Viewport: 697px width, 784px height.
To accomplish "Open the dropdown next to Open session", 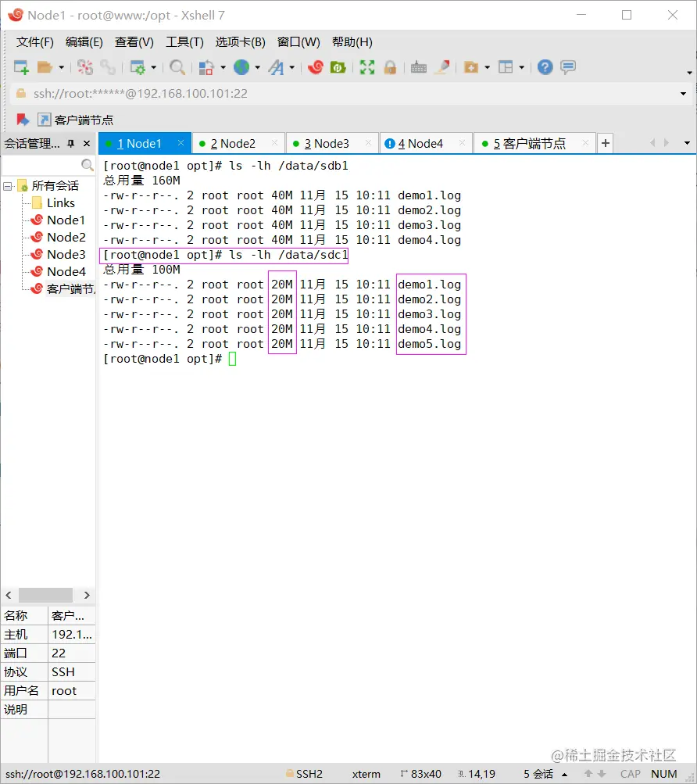I will (62, 67).
